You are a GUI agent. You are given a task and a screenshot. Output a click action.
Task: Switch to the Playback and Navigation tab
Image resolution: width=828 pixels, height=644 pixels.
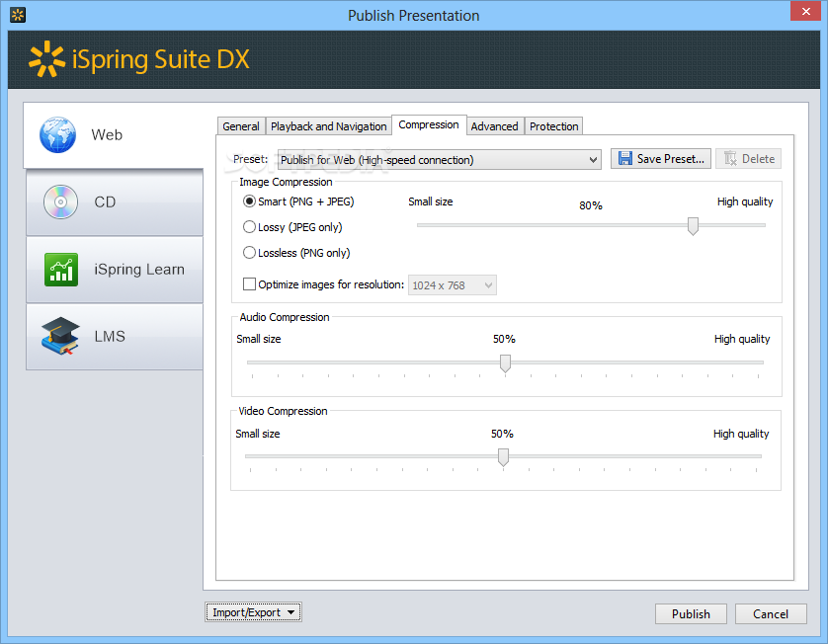coord(328,126)
